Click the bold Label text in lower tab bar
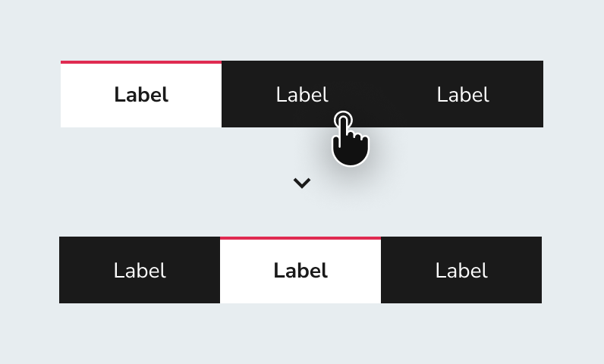The height and width of the screenshot is (364, 604). [x=300, y=271]
